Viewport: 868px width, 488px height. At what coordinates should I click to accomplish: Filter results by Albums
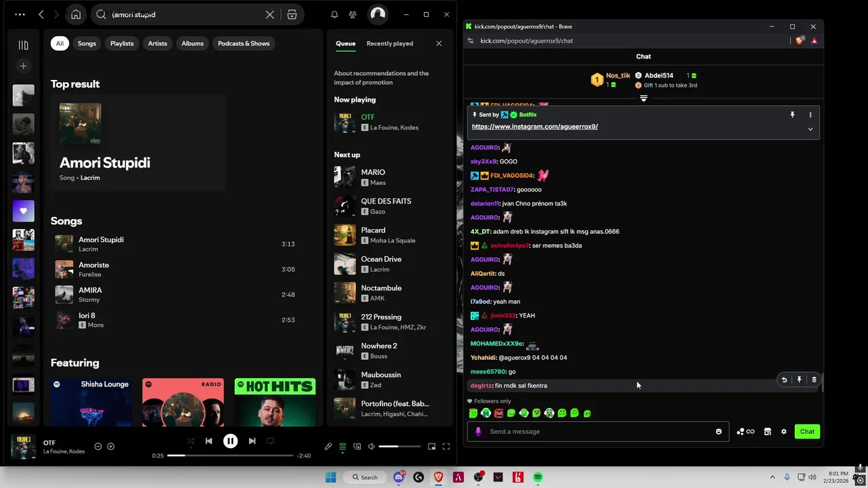click(193, 43)
